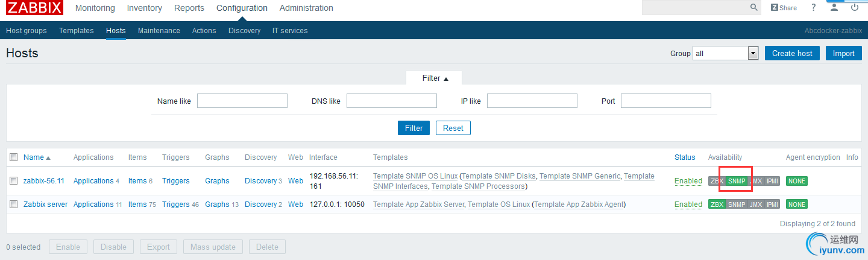868x260 pixels.
Task: Go to Hosts submenu
Action: click(x=116, y=31)
